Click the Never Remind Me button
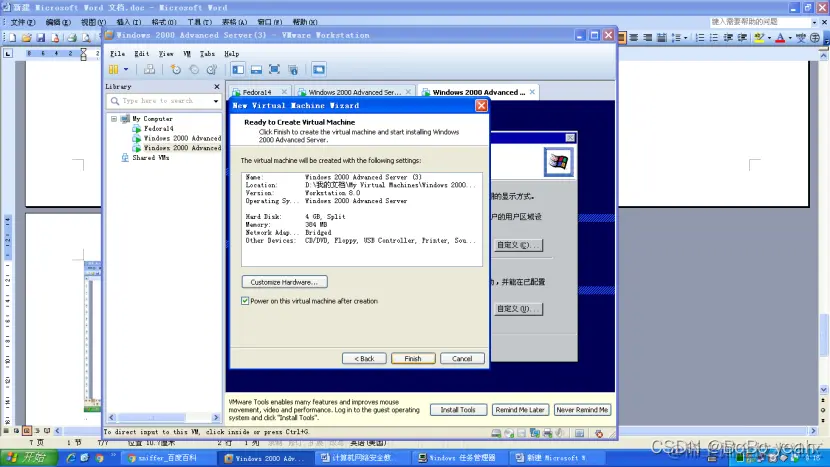The height and width of the screenshot is (467, 830). point(582,410)
